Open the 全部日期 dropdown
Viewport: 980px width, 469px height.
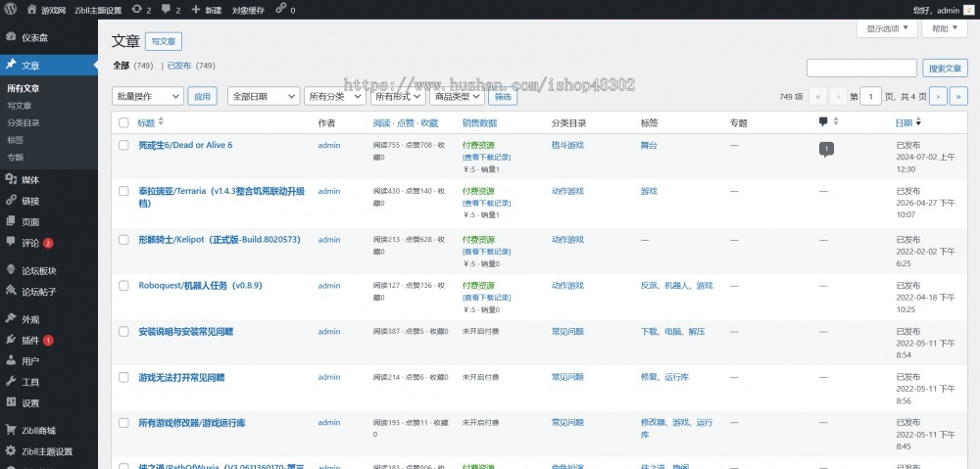264,96
